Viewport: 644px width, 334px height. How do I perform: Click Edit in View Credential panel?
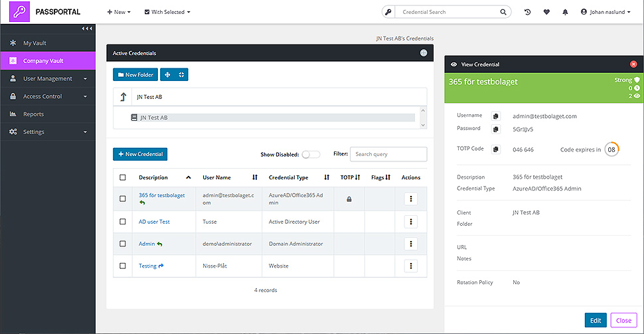pyautogui.click(x=596, y=321)
